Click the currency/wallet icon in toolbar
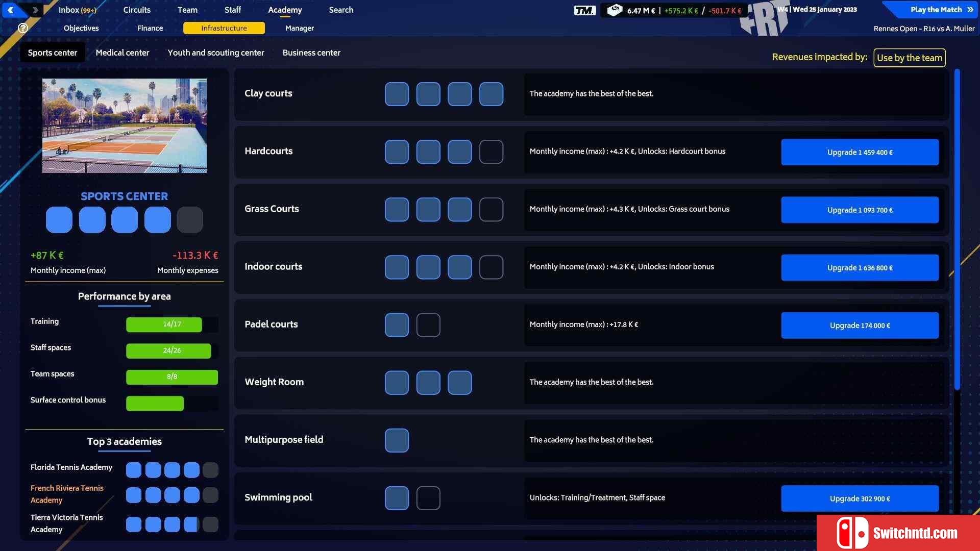 (615, 9)
